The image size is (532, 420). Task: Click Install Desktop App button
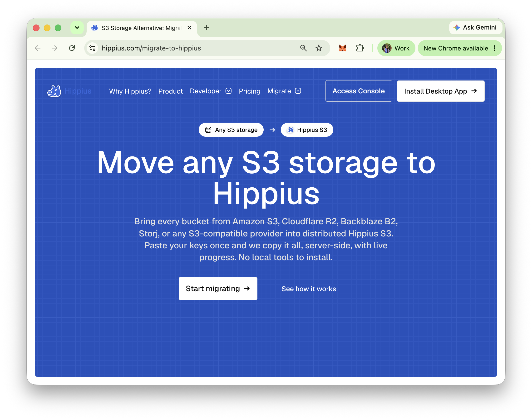441,91
